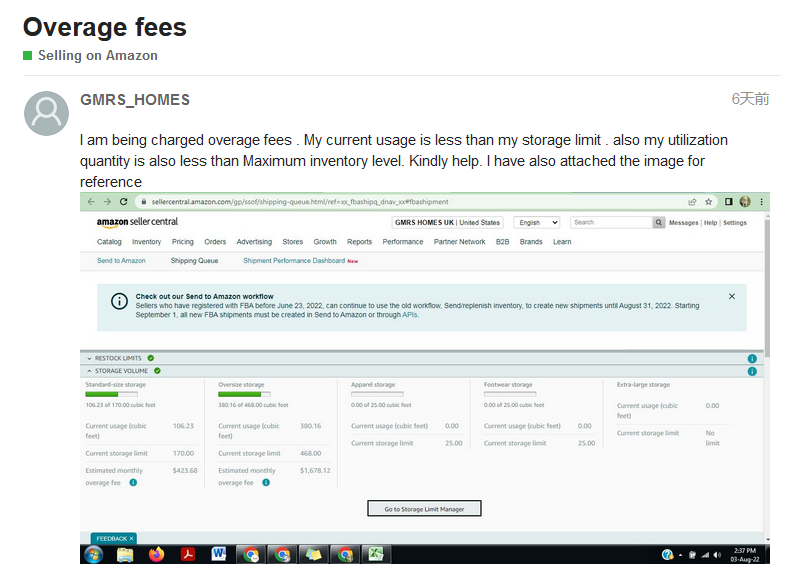Open the Performance menu
Image resolution: width=786 pixels, height=576 pixels.
coord(403,242)
